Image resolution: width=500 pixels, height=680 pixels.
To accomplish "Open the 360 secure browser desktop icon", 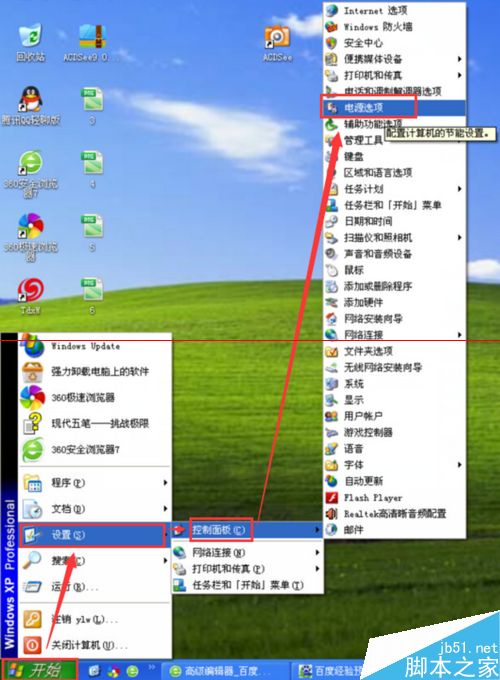I will (x=30, y=173).
